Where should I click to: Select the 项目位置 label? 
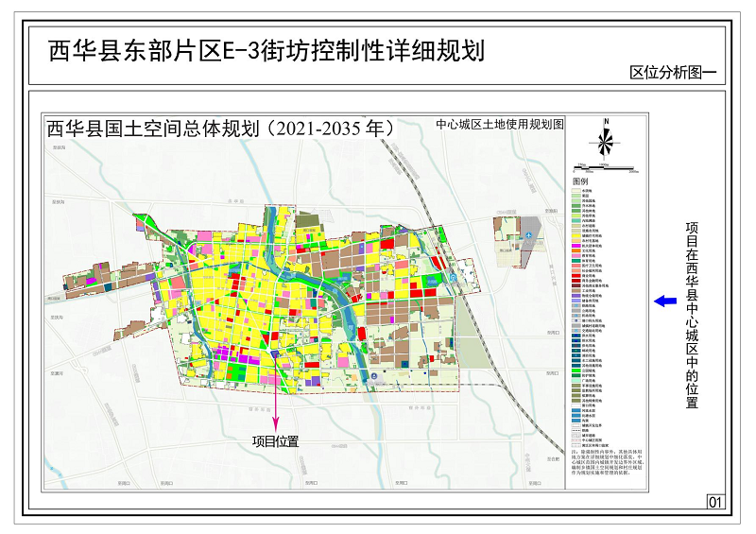click(275, 440)
